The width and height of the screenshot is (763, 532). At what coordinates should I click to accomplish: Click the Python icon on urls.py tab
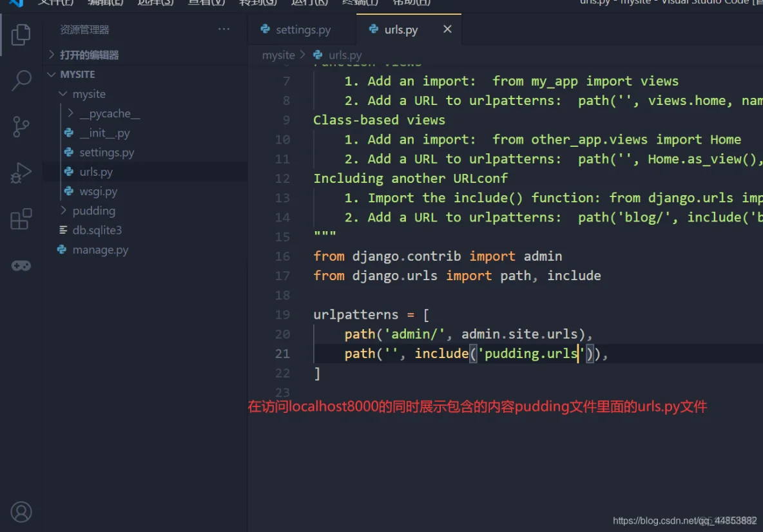pos(373,29)
